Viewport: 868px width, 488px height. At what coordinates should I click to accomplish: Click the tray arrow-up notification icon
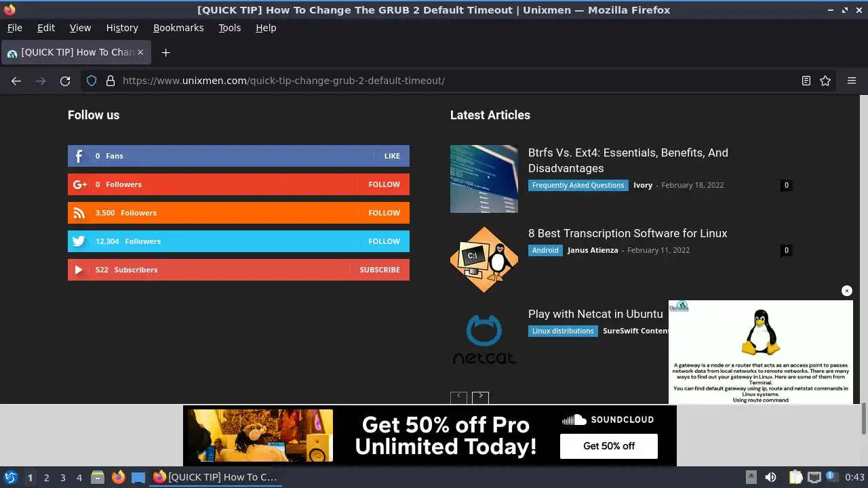[751, 477]
